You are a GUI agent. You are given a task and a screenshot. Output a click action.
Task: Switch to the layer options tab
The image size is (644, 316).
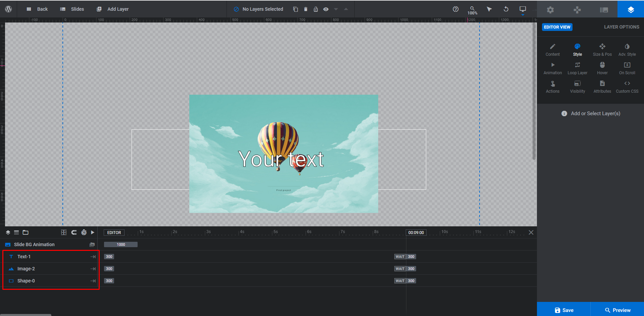click(631, 9)
